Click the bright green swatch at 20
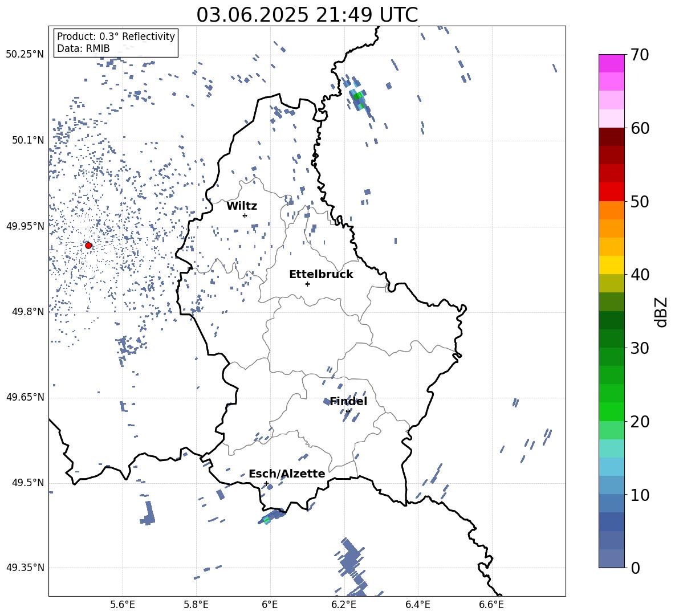This screenshot has height=616, width=675. 612,411
